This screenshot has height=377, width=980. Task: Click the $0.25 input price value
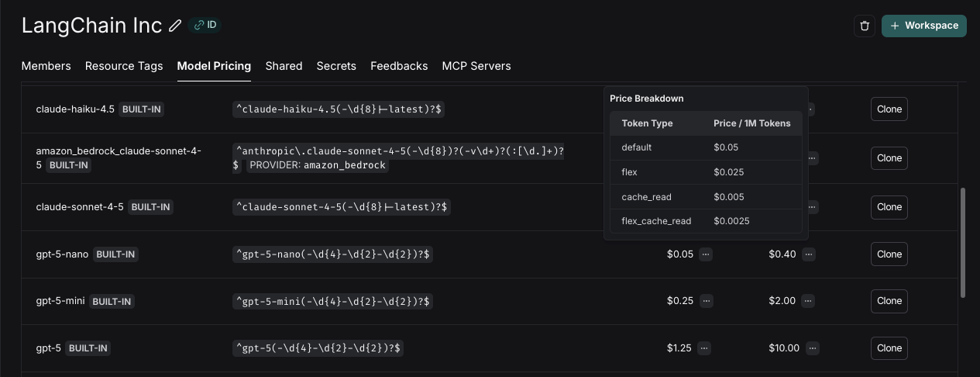pyautogui.click(x=680, y=301)
